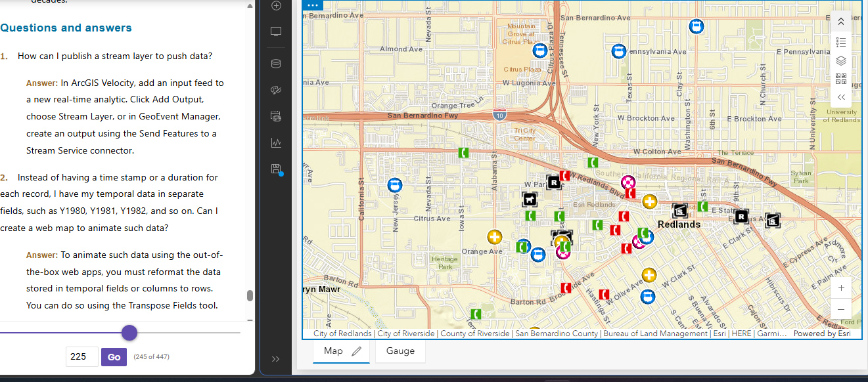Toggle the map Layers stack icon

(x=841, y=60)
